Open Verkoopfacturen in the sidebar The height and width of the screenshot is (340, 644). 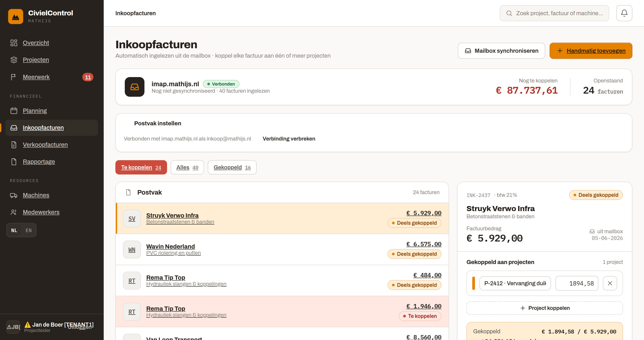tap(51, 145)
